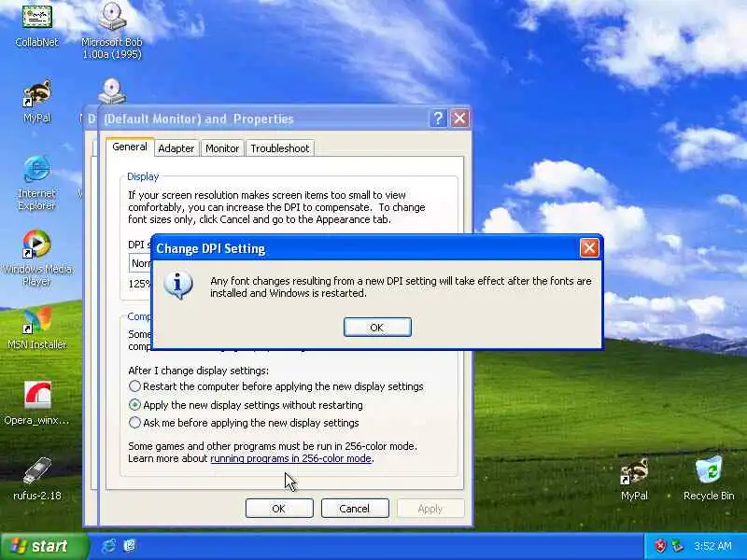The height and width of the screenshot is (560, 747).
Task: Select the Internet Explorer desktop icon
Action: coord(36,182)
